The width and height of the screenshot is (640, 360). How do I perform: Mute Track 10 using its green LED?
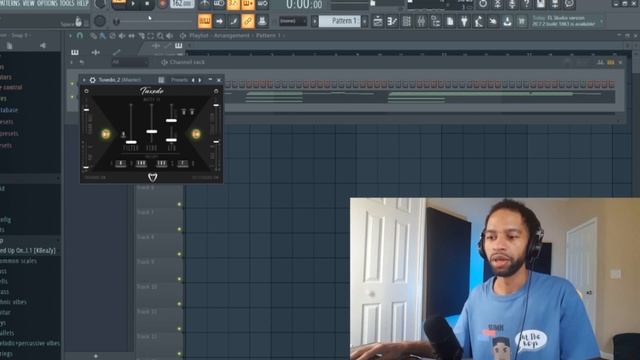179,304
